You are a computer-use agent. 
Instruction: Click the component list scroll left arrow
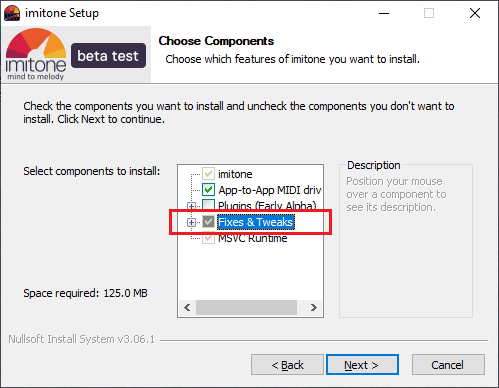(x=187, y=307)
